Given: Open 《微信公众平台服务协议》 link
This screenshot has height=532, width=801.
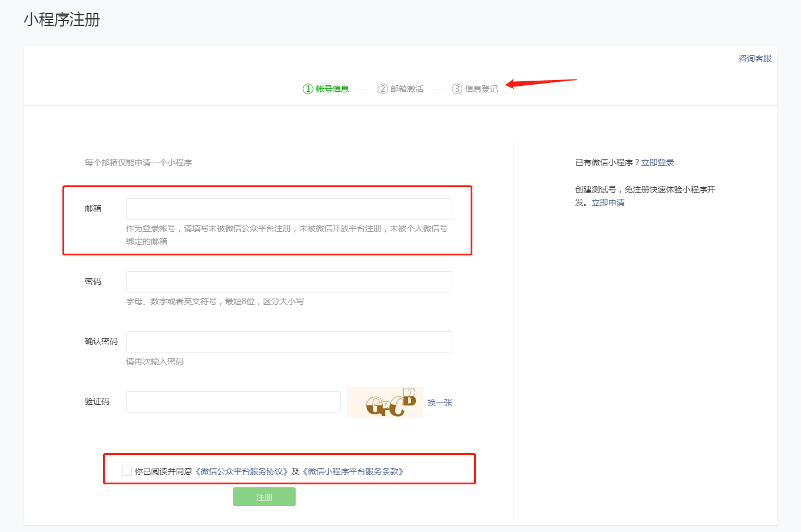Looking at the screenshot, I should [x=241, y=471].
